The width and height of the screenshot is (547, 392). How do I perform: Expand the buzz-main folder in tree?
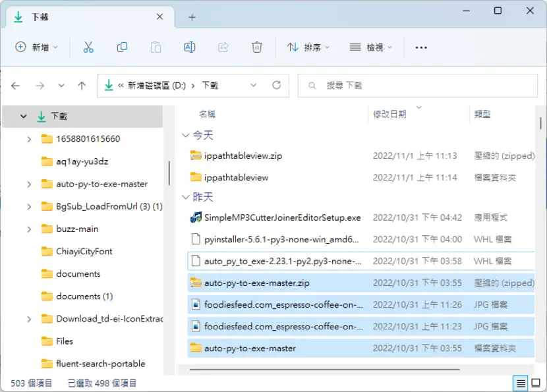(29, 229)
